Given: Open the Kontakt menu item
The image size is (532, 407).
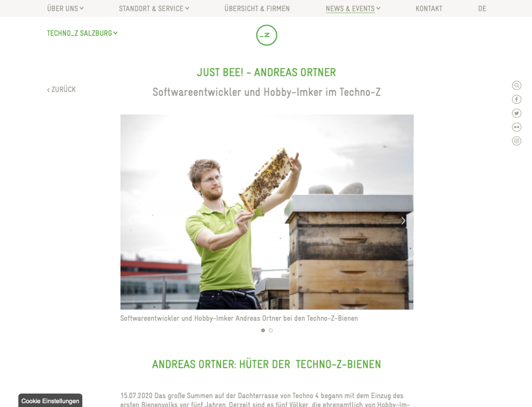Looking at the screenshot, I should (429, 8).
